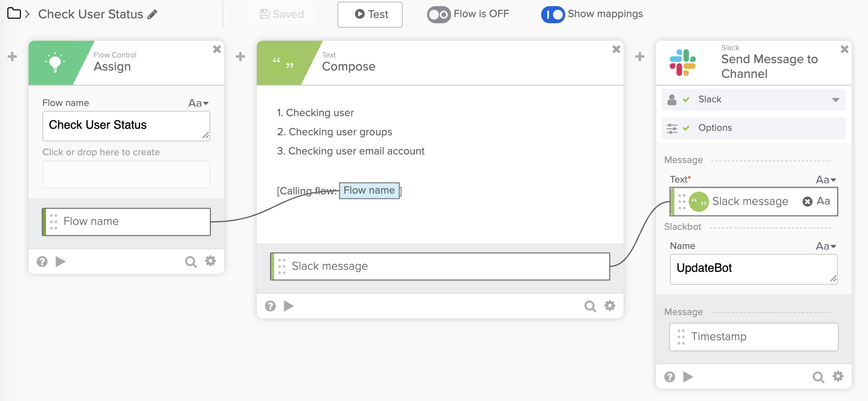Click the gear icon on Compose card

[610, 306]
